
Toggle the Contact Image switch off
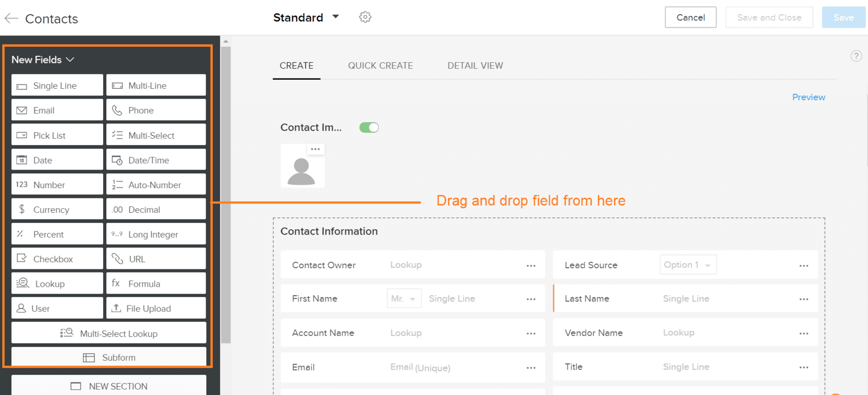pyautogui.click(x=369, y=127)
